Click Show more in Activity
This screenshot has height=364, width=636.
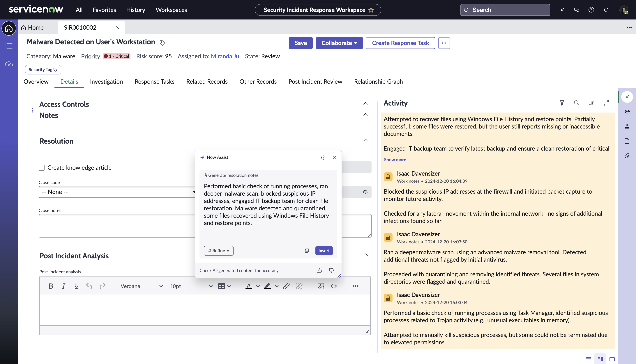pos(395,160)
